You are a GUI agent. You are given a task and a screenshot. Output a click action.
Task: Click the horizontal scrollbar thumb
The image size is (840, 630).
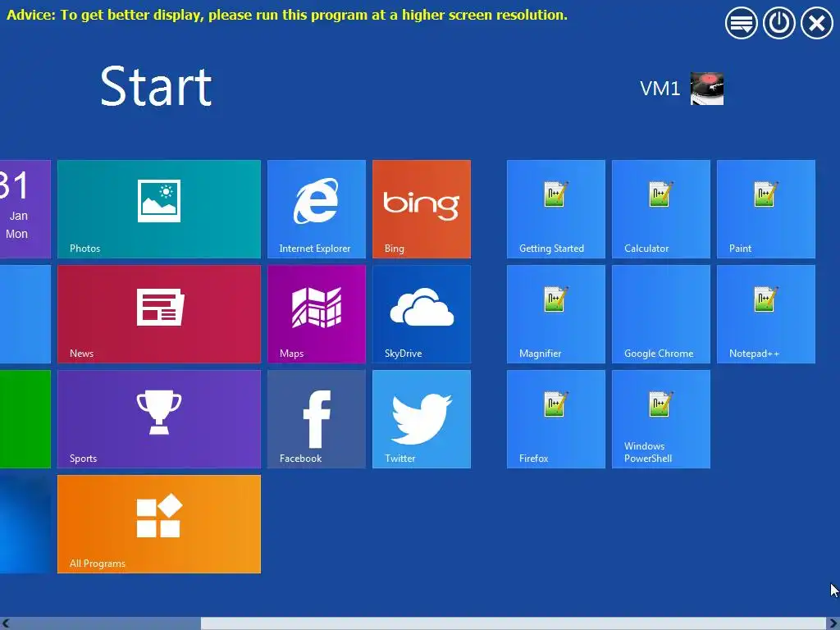514,623
